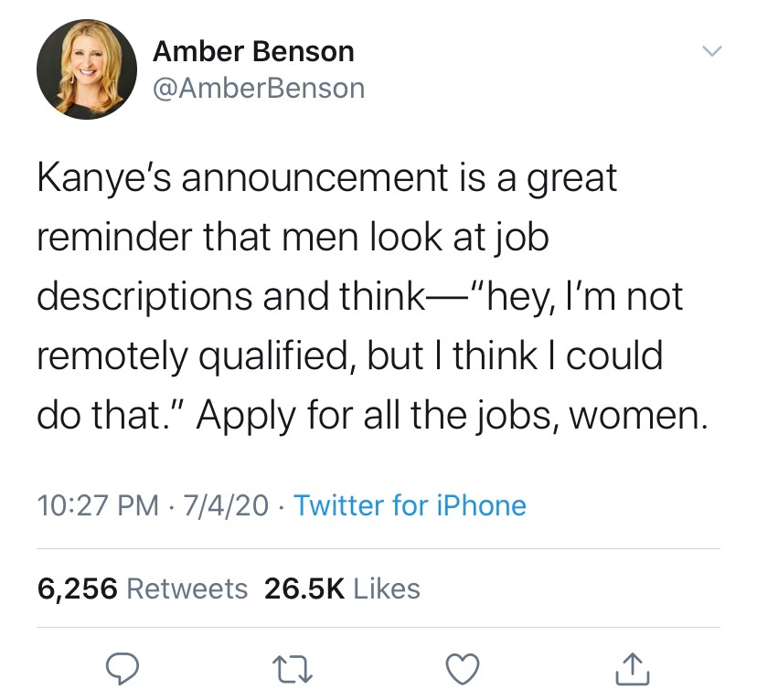
Task: Click the Amber Benson display name
Action: point(253,51)
